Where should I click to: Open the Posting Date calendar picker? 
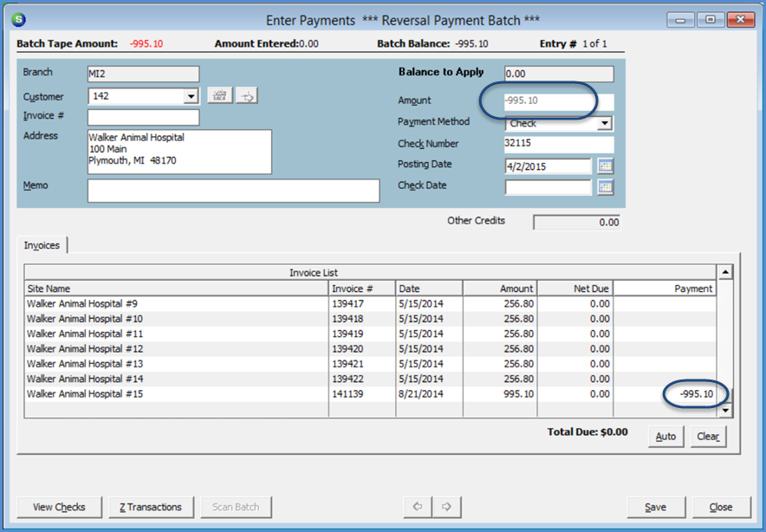(x=605, y=165)
